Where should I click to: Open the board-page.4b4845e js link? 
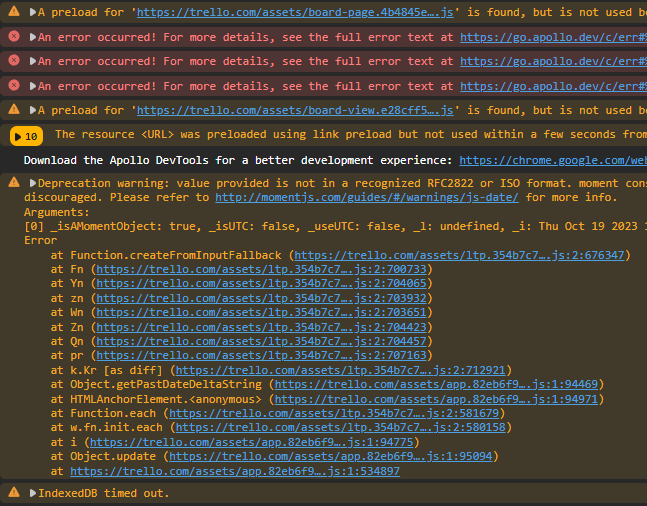[x=295, y=12]
